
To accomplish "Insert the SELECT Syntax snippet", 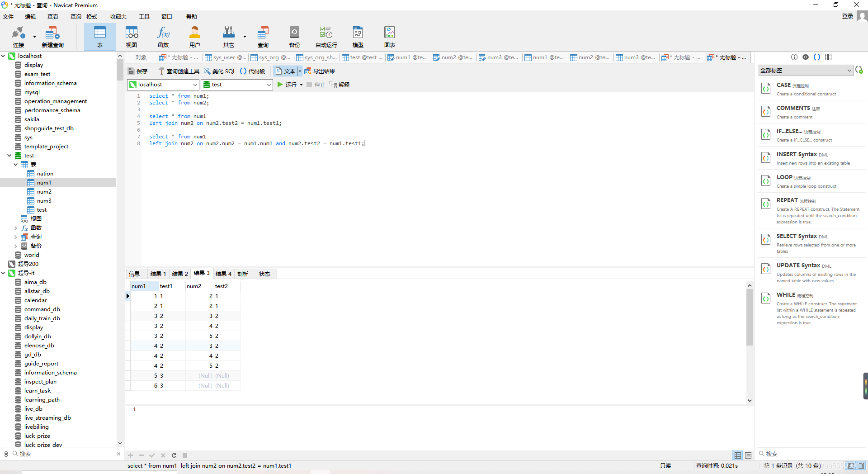I will coord(811,243).
